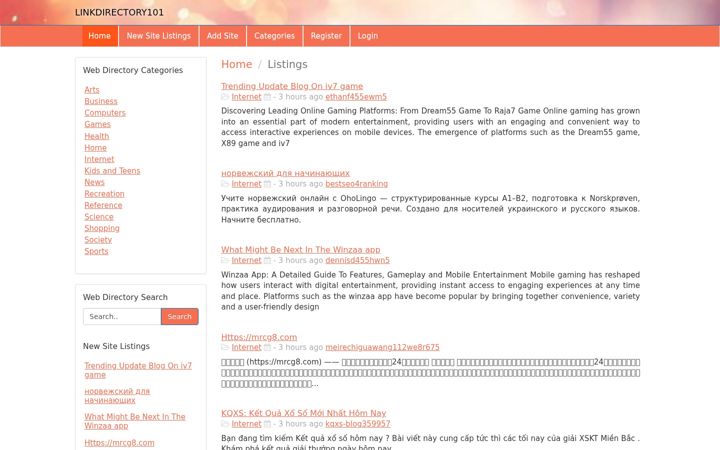The image size is (720, 450).
Task: Click the Listings breadcrumb text
Action: [x=287, y=64]
